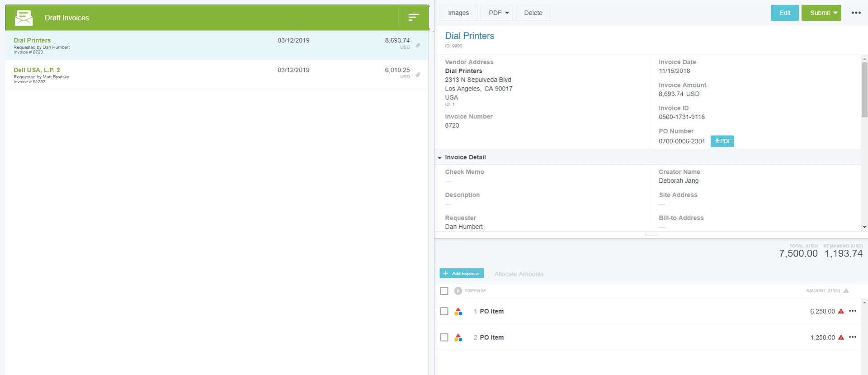Image resolution: width=868 pixels, height=375 pixels.
Task: Click warning triangle on 6,250.00 item
Action: click(x=841, y=311)
